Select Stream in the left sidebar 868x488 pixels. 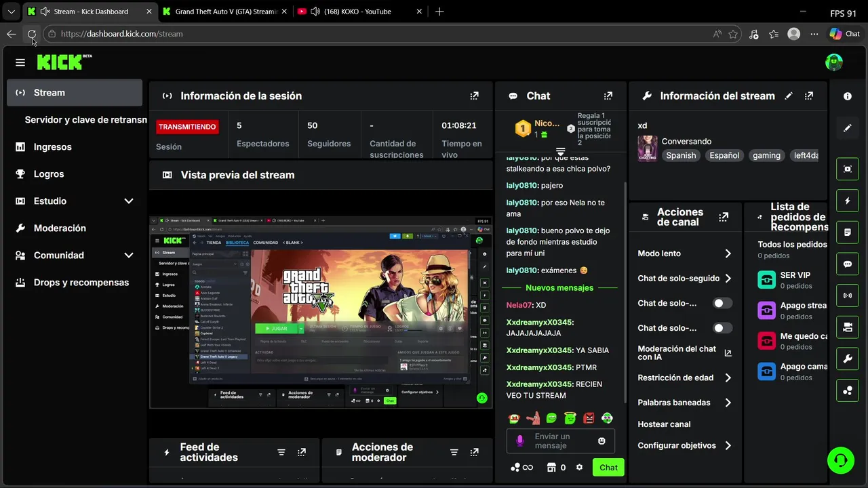coord(75,93)
